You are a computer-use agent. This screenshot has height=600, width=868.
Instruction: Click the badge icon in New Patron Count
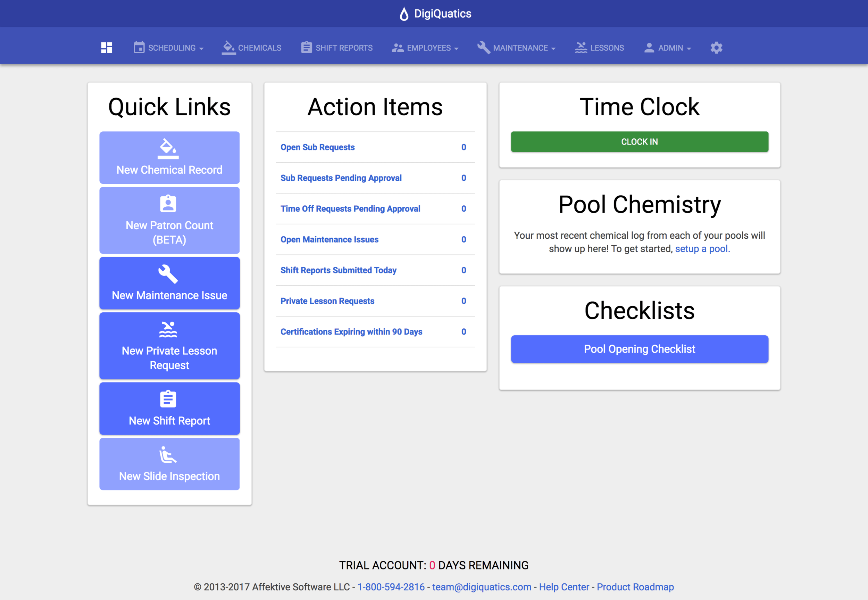tap(168, 204)
